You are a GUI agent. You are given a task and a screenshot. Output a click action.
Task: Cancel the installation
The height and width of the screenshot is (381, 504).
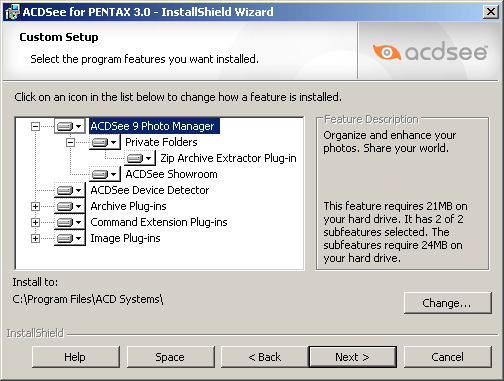(x=448, y=357)
